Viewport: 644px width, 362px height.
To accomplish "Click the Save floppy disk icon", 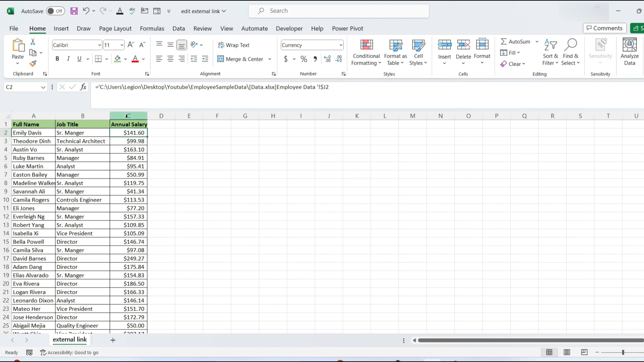I will 74,11.
